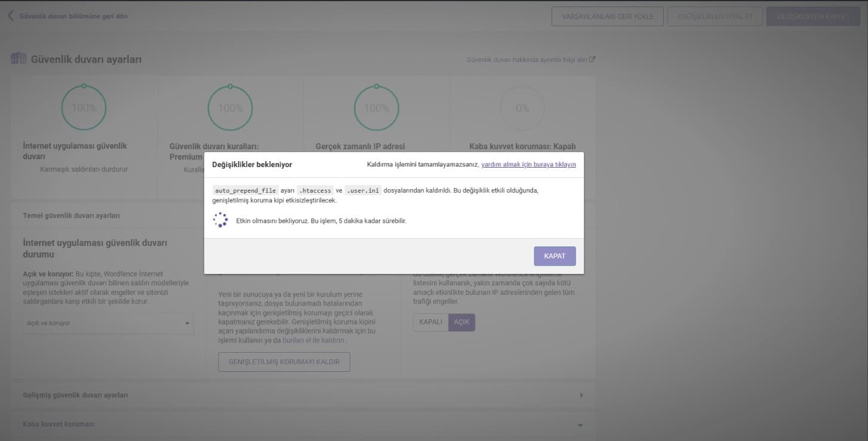Click the 0% brute force protection circle
The width and height of the screenshot is (868, 441).
click(522, 108)
